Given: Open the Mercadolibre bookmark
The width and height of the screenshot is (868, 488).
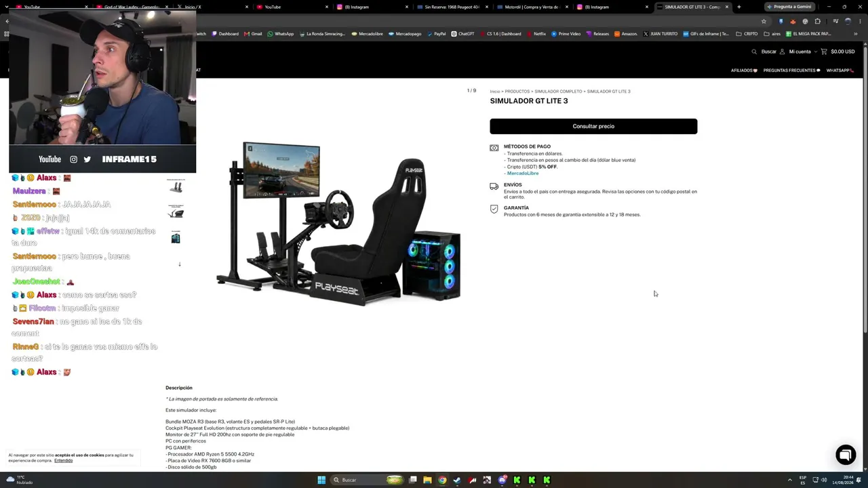Looking at the screenshot, I should tap(368, 34).
